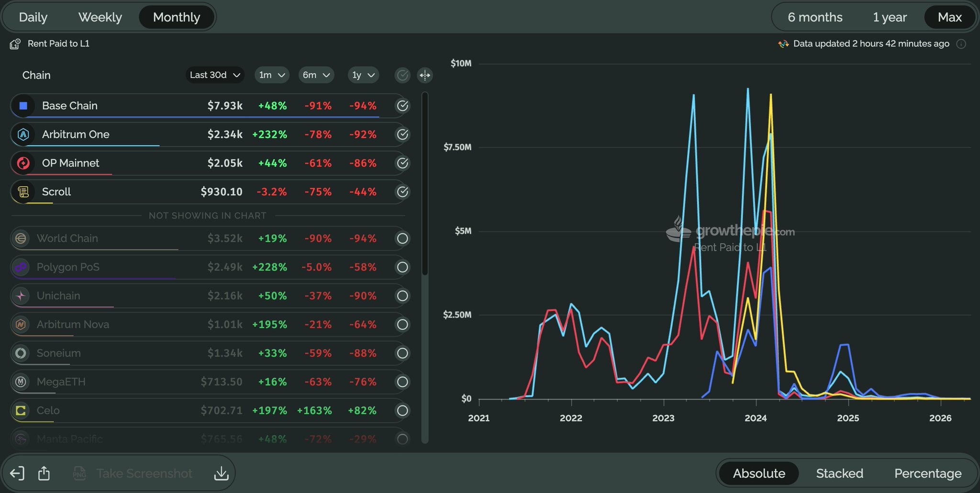
Task: Click the Polygon PoS logo icon
Action: (x=21, y=267)
